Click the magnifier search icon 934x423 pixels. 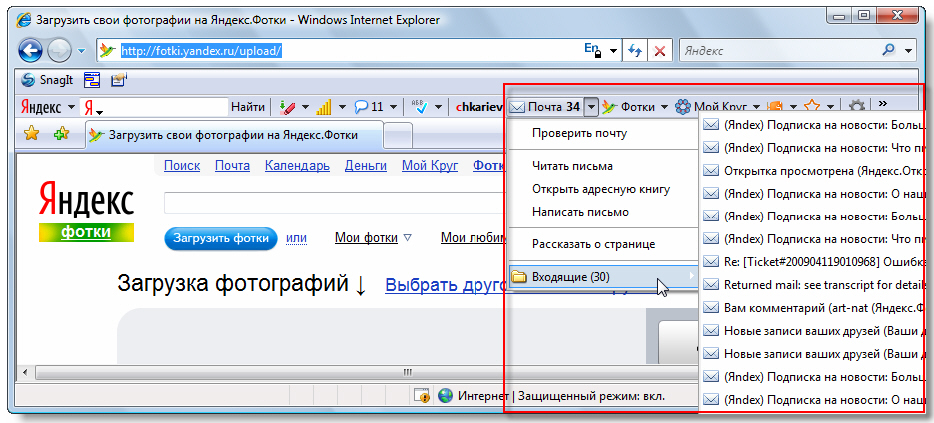click(889, 51)
